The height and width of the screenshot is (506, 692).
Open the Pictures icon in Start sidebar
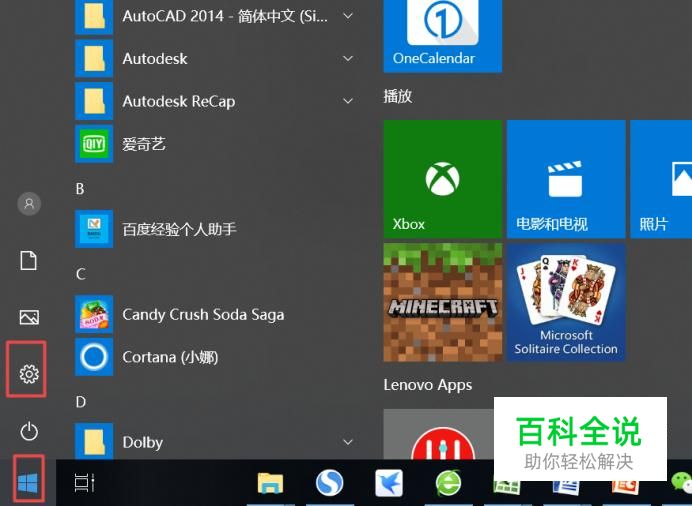(x=29, y=317)
